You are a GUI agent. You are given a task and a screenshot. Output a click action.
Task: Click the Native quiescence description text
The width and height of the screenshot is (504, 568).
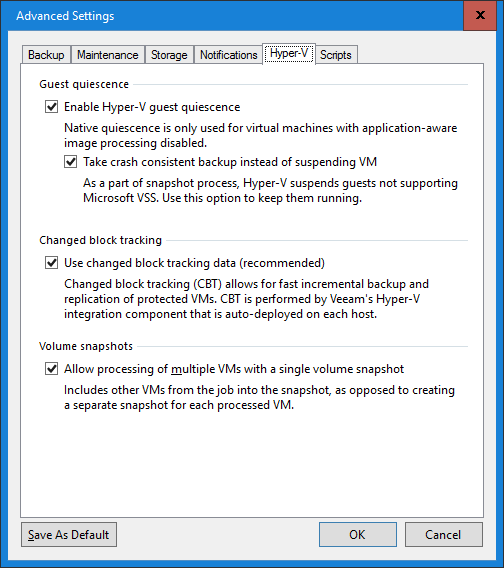261,135
